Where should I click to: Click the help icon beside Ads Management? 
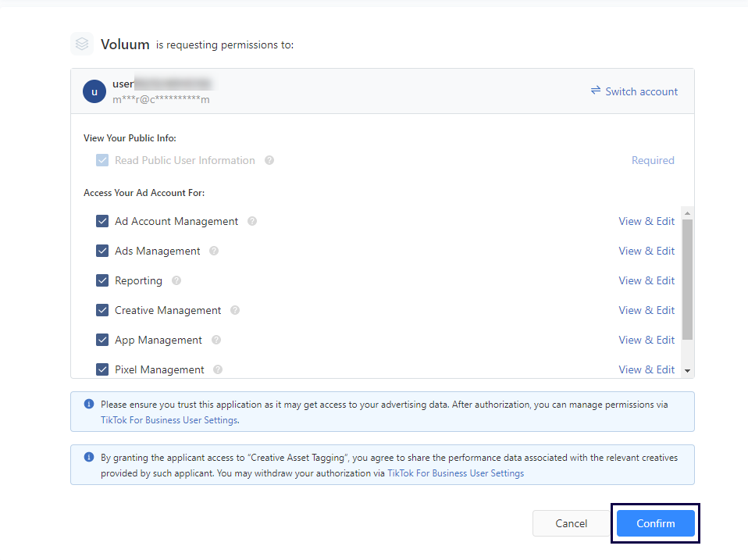click(x=214, y=251)
